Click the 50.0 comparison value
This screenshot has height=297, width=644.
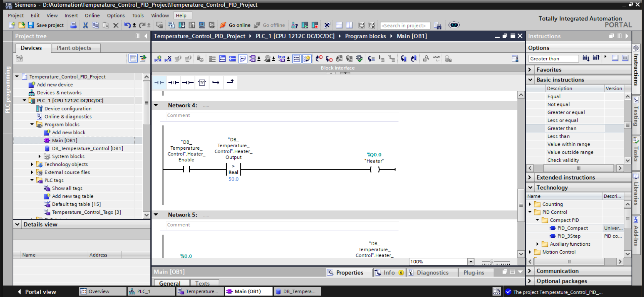233,179
